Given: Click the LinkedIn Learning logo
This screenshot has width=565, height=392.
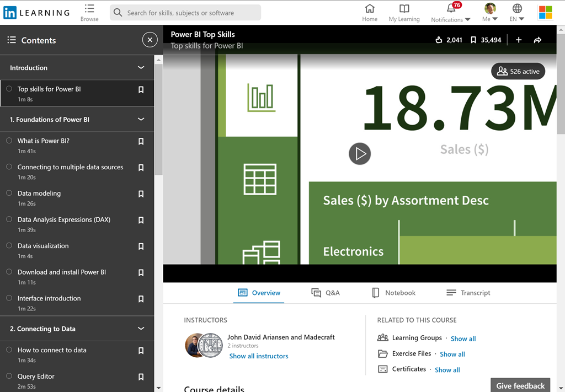Looking at the screenshot, I should pos(36,13).
